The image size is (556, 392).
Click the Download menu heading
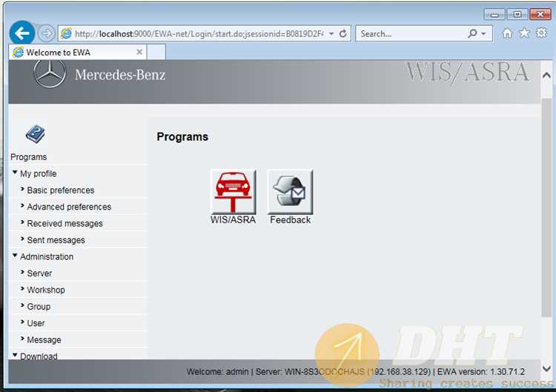click(39, 356)
